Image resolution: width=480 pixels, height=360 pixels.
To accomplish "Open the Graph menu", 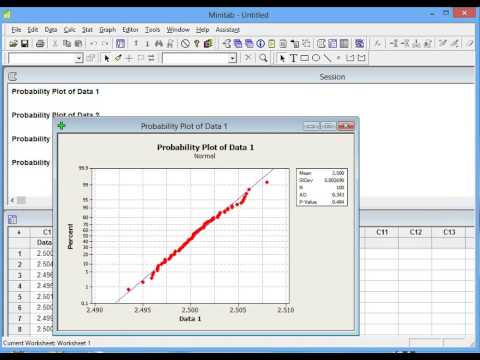I will (108, 30).
